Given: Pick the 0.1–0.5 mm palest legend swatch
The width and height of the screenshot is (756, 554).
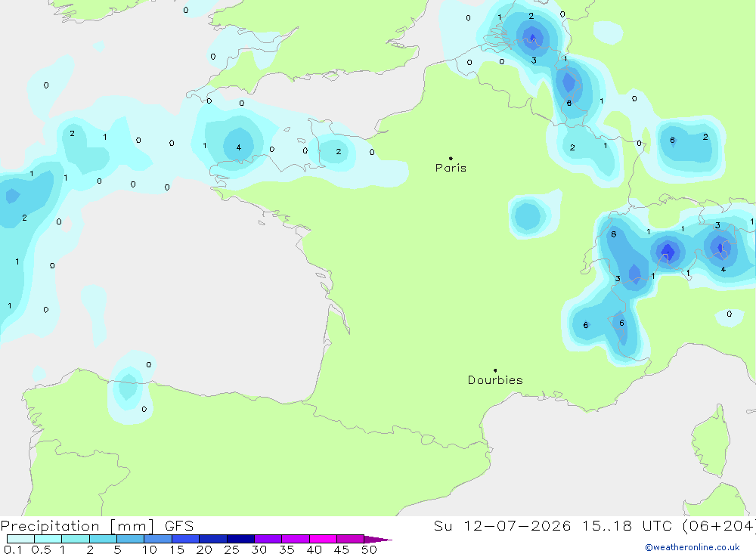Looking at the screenshot, I should point(20,539).
